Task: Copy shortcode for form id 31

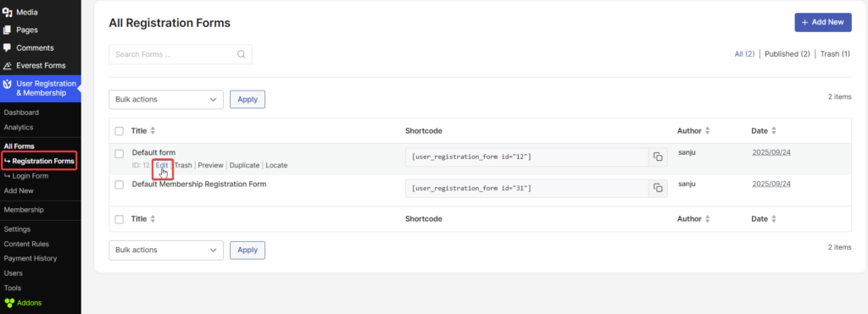Action: [658, 189]
